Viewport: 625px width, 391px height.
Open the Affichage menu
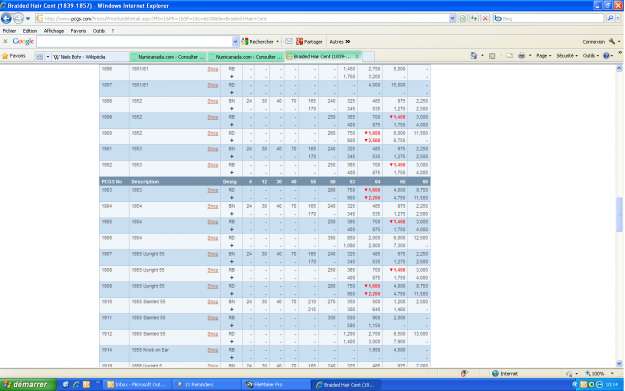pyautogui.click(x=54, y=31)
